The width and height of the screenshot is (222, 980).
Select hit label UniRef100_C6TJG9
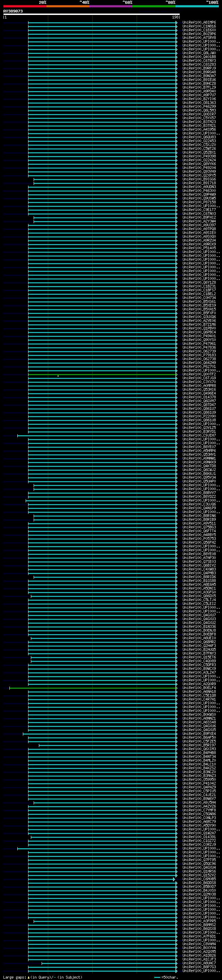(x=199, y=378)
